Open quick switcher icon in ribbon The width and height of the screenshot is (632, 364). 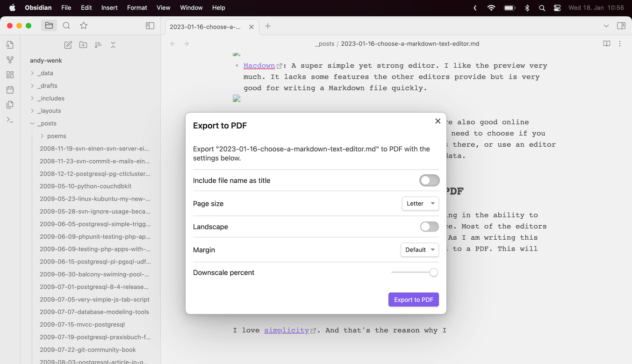(x=10, y=45)
